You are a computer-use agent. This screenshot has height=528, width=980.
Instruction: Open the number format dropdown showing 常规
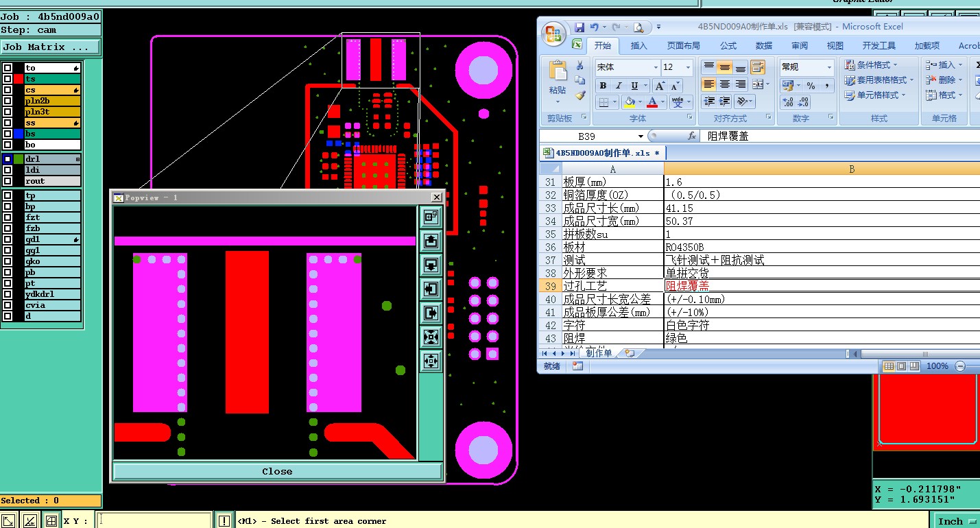[x=829, y=67]
